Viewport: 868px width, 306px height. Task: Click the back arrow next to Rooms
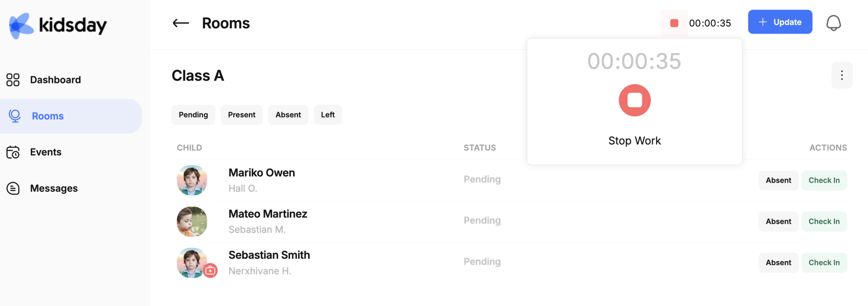pyautogui.click(x=181, y=23)
